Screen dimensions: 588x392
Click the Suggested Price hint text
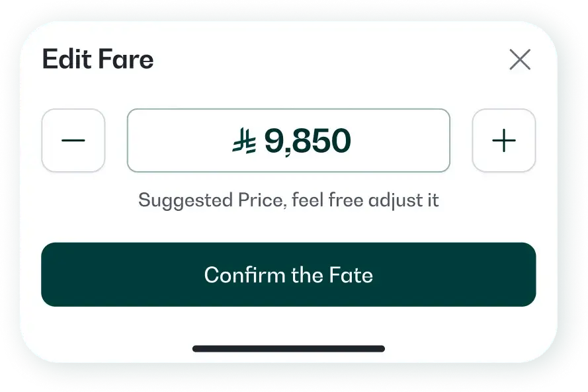(x=288, y=200)
